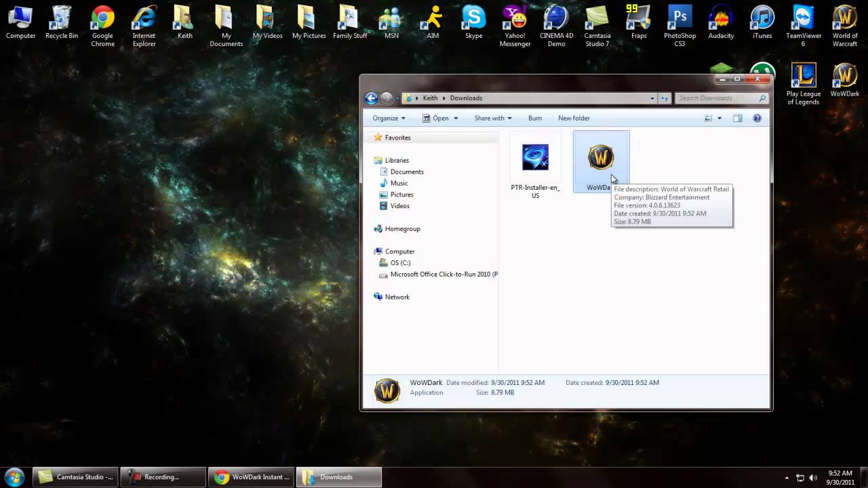The height and width of the screenshot is (488, 868).
Task: Go back using Explorer's back arrow
Action: [x=371, y=98]
